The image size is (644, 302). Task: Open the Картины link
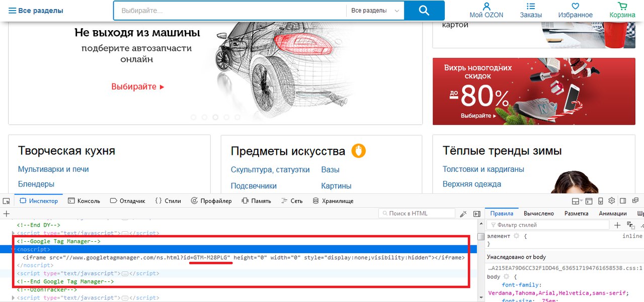click(337, 186)
